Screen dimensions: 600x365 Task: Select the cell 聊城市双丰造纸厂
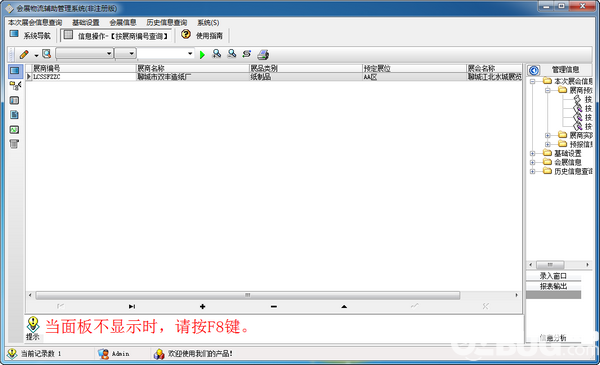192,77
